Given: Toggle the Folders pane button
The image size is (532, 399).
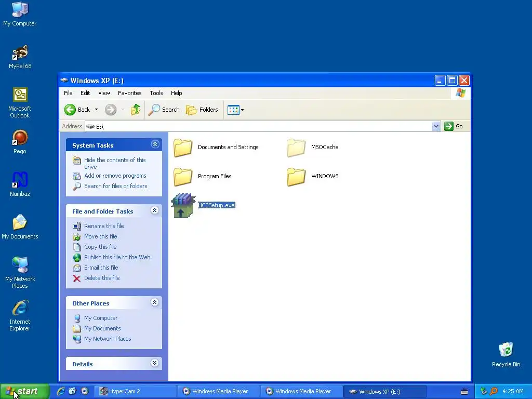Looking at the screenshot, I should pyautogui.click(x=202, y=110).
